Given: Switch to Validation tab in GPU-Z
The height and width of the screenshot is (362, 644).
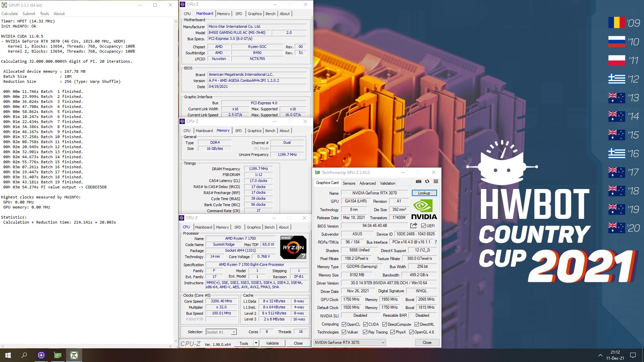Looking at the screenshot, I should pos(387,183).
